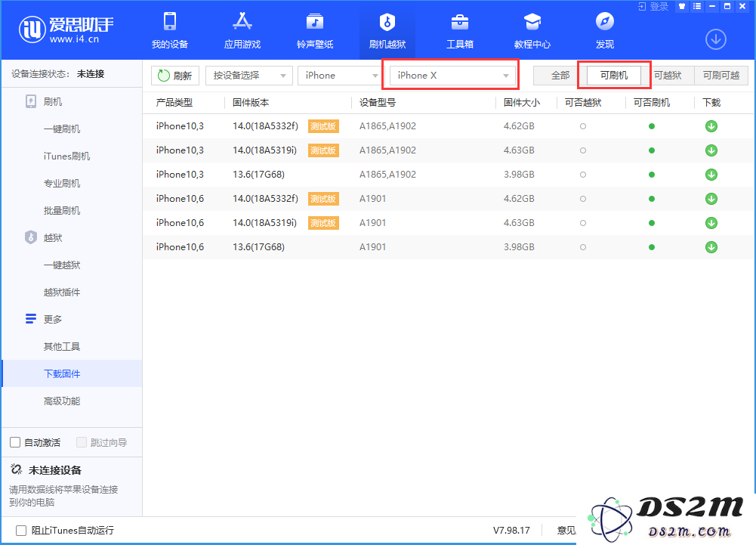Open the skin t-shirt icon
The height and width of the screenshot is (545, 756).
click(682, 6)
